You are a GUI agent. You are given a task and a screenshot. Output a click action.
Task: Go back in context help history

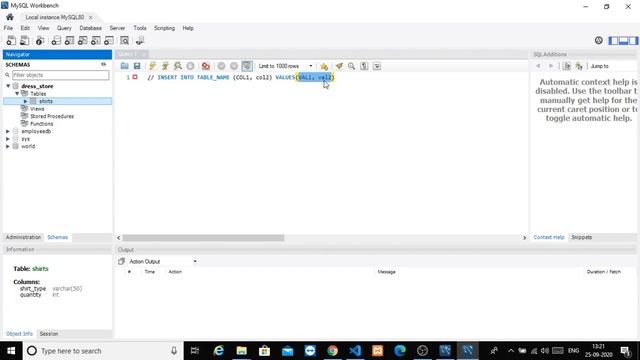[x=538, y=66]
